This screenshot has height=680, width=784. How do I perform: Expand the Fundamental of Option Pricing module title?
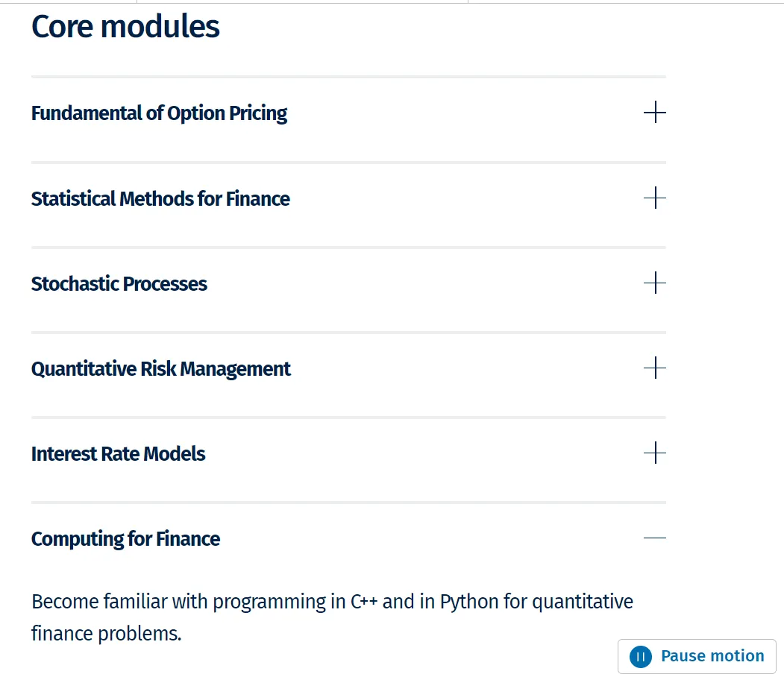click(x=159, y=113)
